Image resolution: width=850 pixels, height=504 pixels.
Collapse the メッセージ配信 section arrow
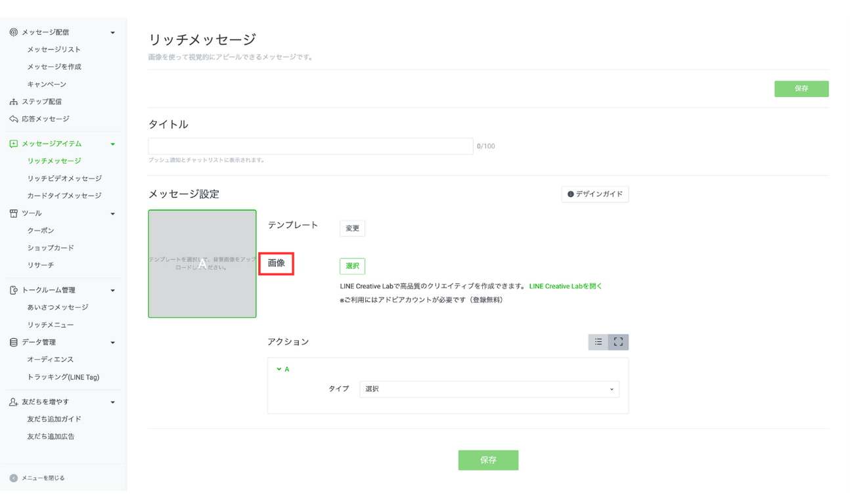pyautogui.click(x=113, y=33)
